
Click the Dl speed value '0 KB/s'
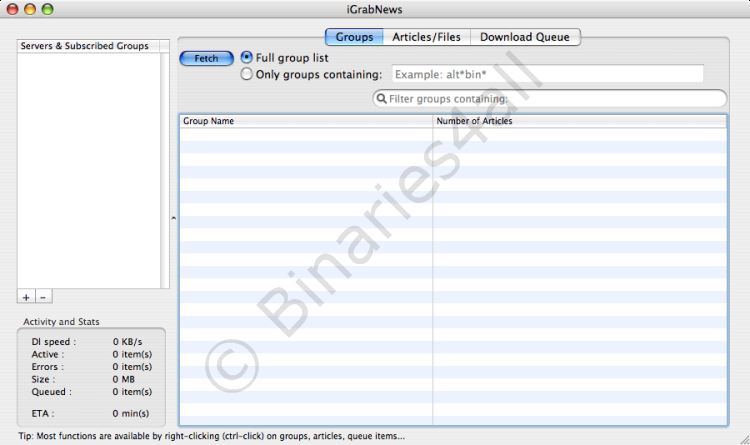127,342
